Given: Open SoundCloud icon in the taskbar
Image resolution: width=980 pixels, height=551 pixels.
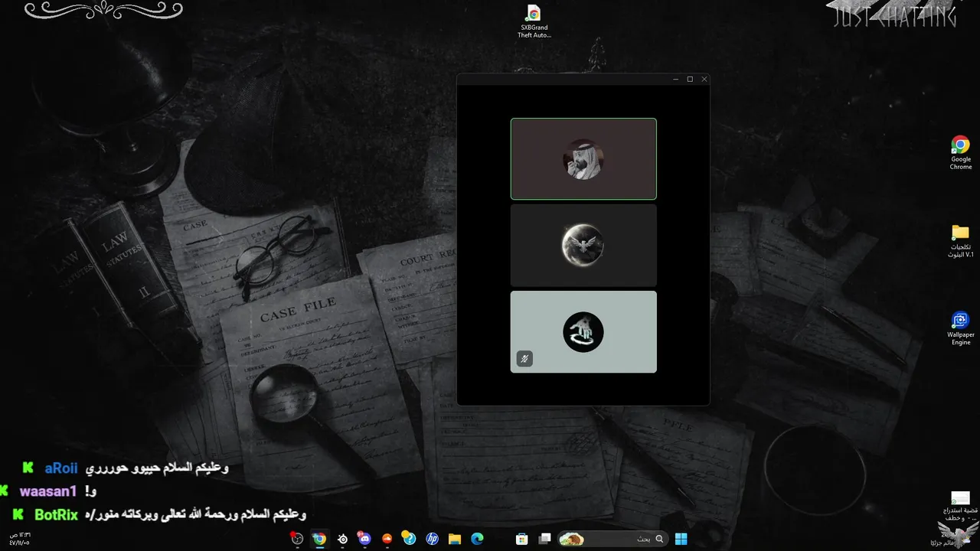Looking at the screenshot, I should pyautogui.click(x=387, y=539).
